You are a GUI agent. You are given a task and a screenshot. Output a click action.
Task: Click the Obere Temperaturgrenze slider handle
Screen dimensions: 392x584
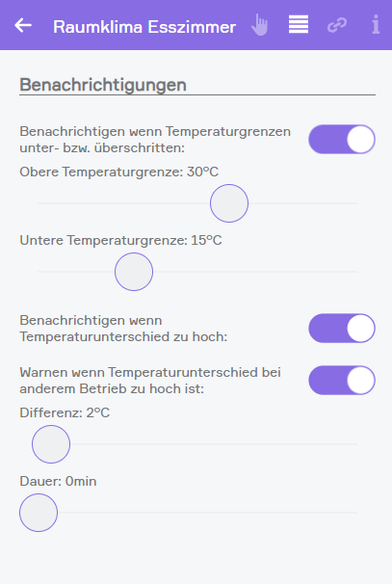click(x=229, y=203)
